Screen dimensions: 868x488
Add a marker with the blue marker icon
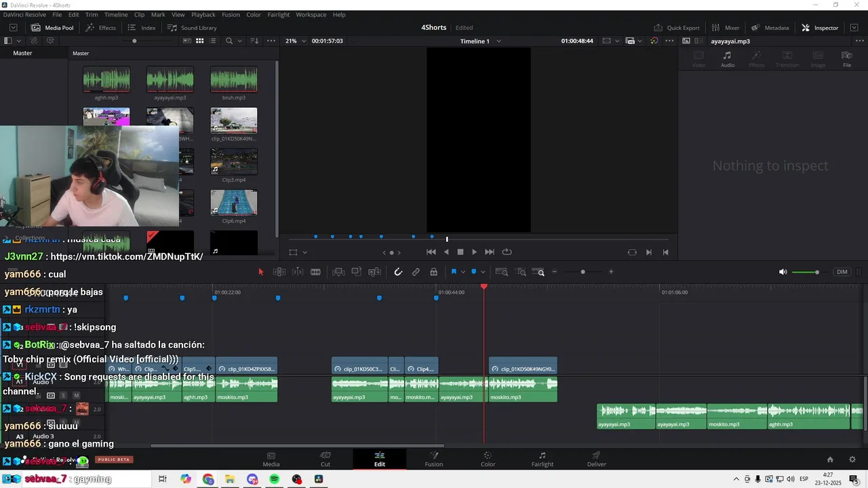473,272
